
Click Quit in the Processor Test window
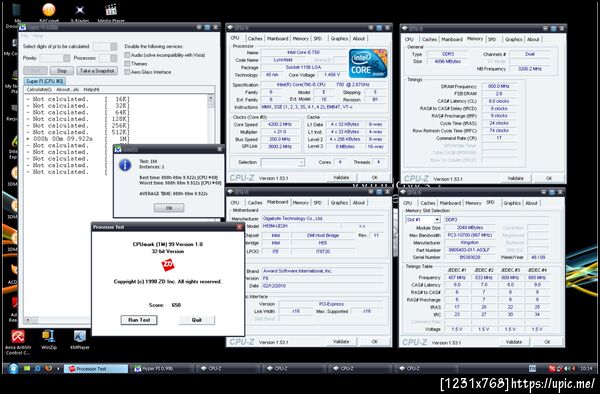[197, 320]
